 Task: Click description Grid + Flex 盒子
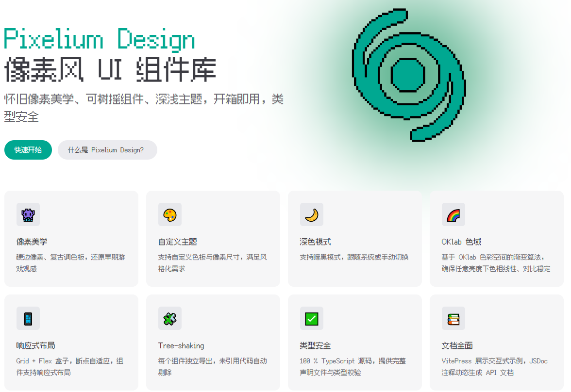pos(70,366)
